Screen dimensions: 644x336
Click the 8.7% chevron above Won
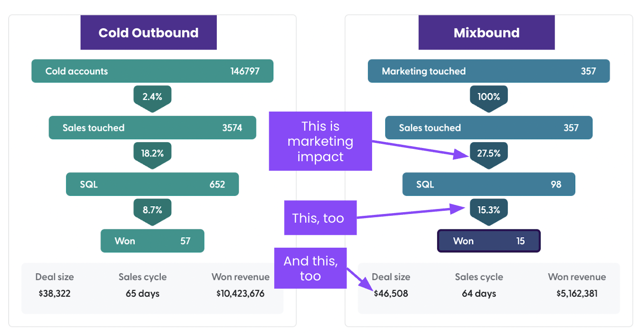(152, 210)
